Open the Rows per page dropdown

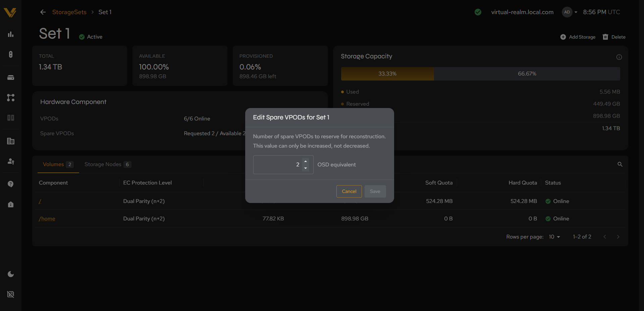coord(554,237)
